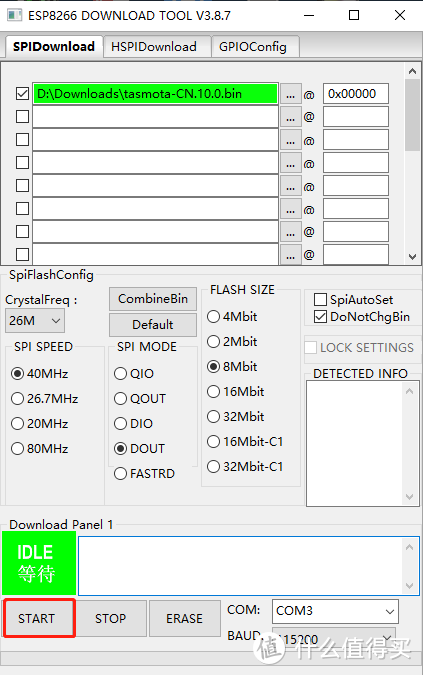Click browse button for tasmota bin file
Viewport: 423px width, 675px height.
point(290,94)
